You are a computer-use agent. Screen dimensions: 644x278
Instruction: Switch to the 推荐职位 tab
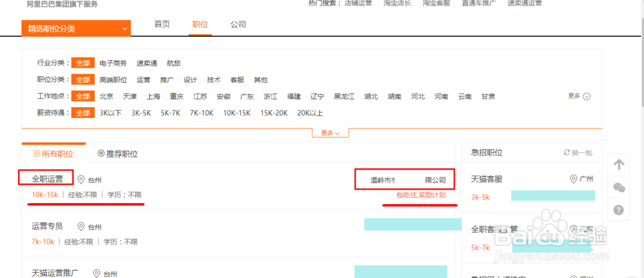[117, 154]
